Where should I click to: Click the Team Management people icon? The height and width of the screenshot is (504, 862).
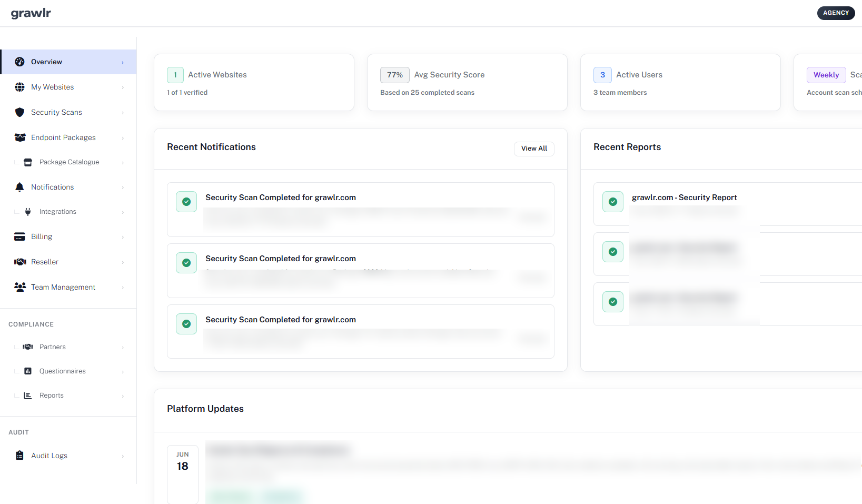pos(20,287)
